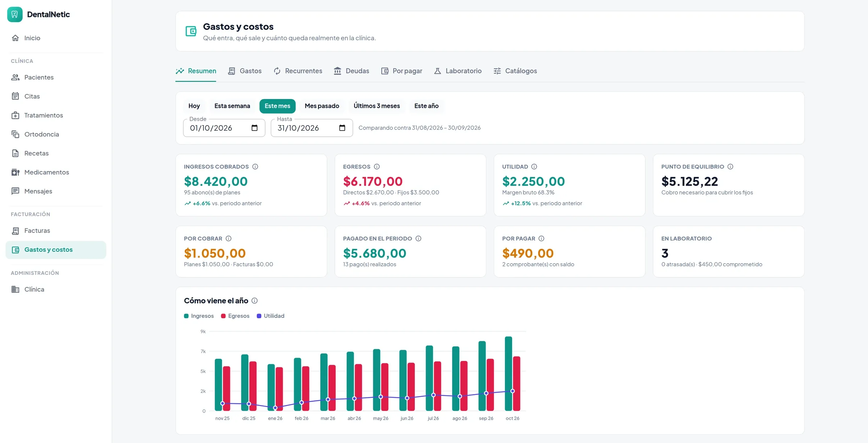868x443 pixels.
Task: Click the info icon by Pagado en el periodo
Action: [x=418, y=239]
